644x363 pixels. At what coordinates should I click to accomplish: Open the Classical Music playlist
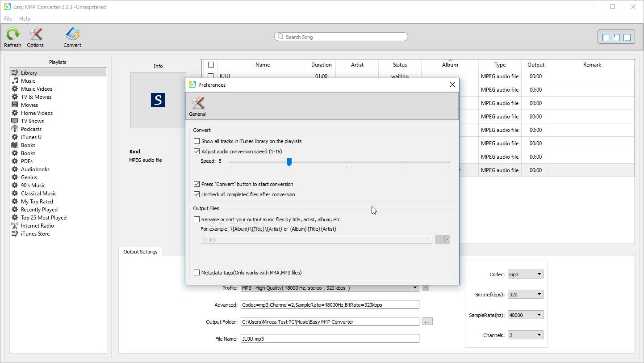[58, 194]
